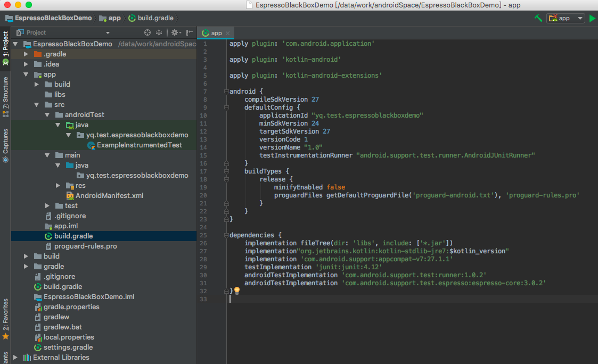Expand the res folder

point(58,185)
